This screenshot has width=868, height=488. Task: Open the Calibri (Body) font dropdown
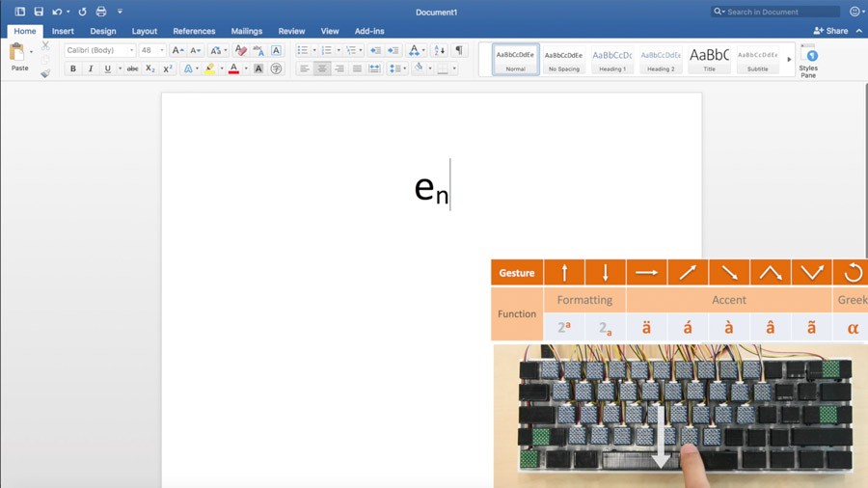pos(99,50)
